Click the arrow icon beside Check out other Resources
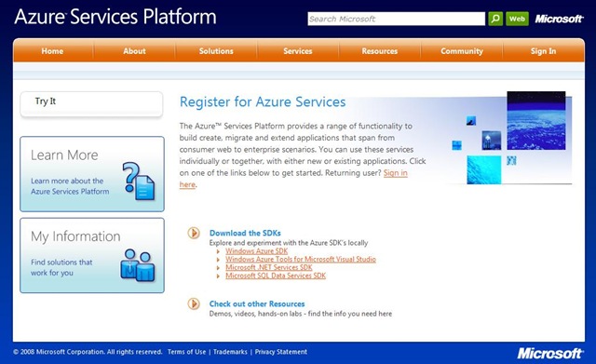 click(x=194, y=303)
